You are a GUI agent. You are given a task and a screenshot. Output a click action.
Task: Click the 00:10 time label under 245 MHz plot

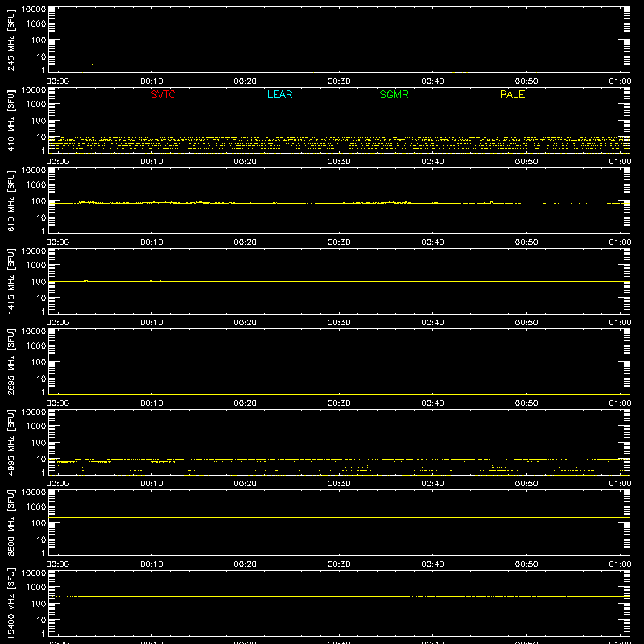click(x=151, y=81)
